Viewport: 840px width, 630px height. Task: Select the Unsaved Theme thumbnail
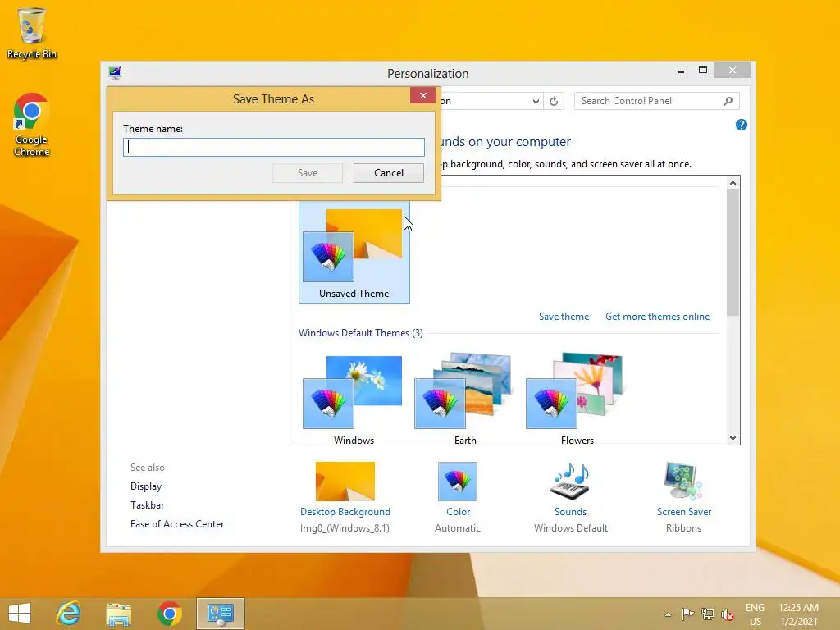pyautogui.click(x=354, y=252)
